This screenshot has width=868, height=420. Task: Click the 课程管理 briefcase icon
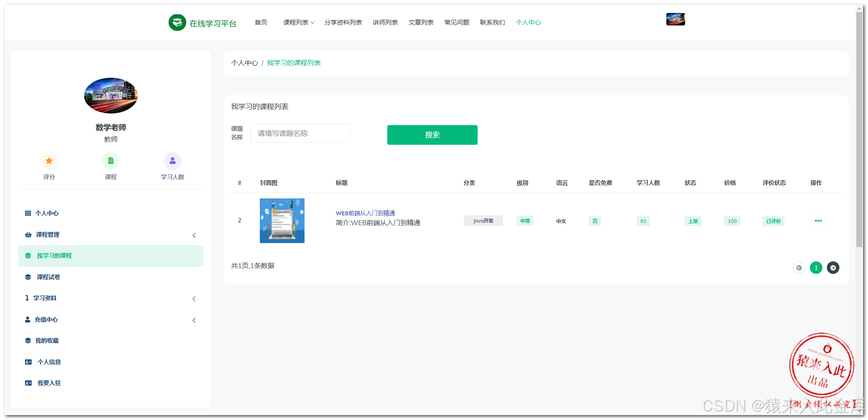pos(28,235)
